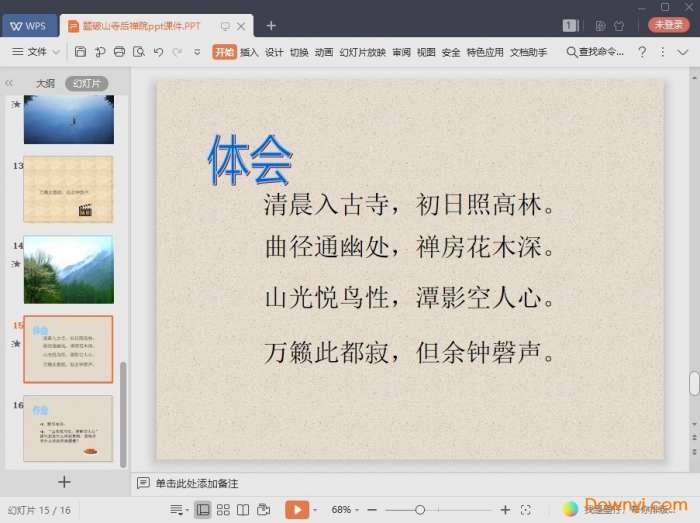
Task: Click the 未登录 login button
Action: tap(668, 25)
